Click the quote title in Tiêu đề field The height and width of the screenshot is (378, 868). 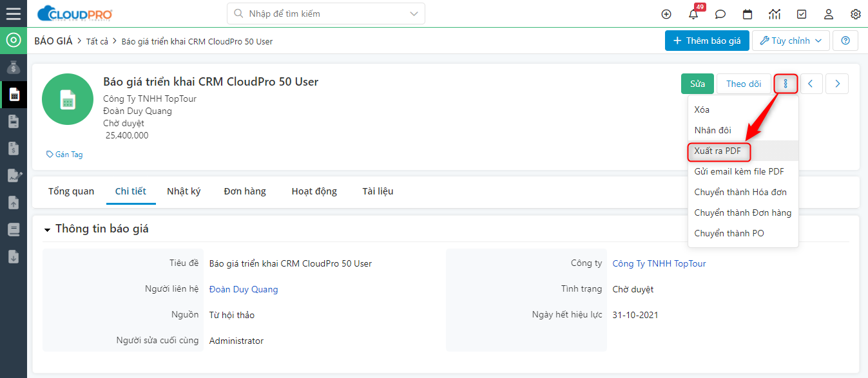291,263
